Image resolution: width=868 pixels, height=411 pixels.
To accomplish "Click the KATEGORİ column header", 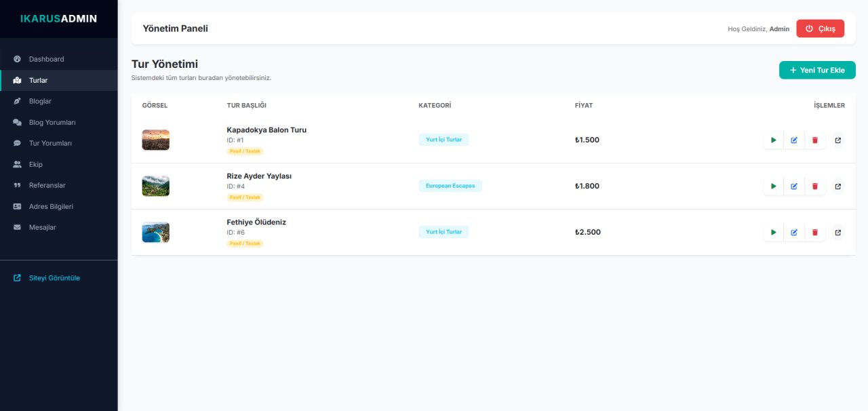I will tap(435, 106).
